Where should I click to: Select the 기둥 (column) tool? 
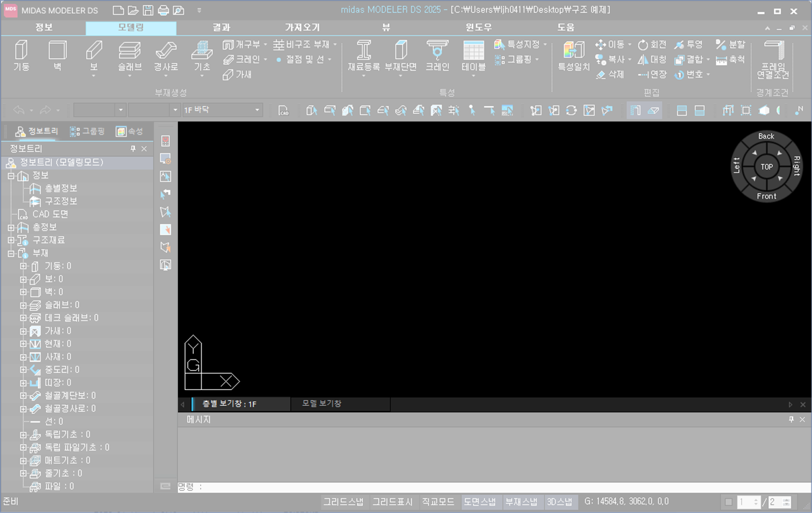(x=21, y=55)
